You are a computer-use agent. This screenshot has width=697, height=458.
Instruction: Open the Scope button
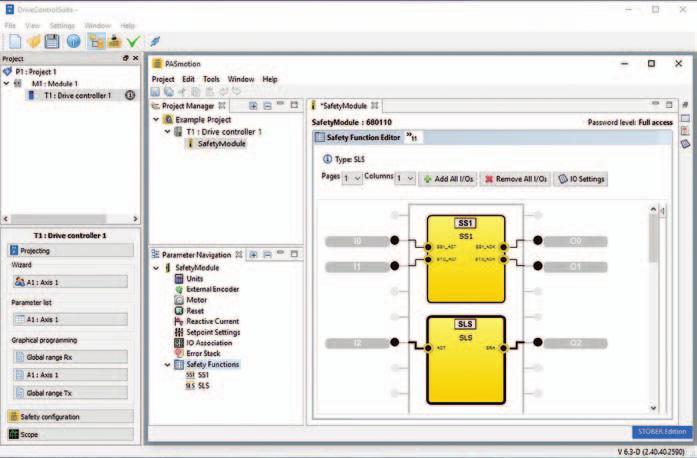[70, 434]
